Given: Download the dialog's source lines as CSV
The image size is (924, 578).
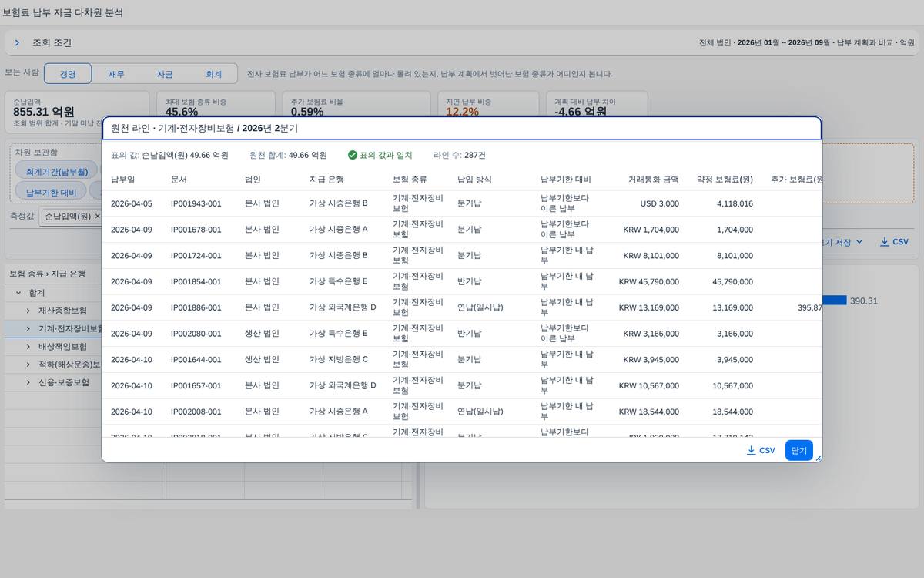Looking at the screenshot, I should click(761, 450).
